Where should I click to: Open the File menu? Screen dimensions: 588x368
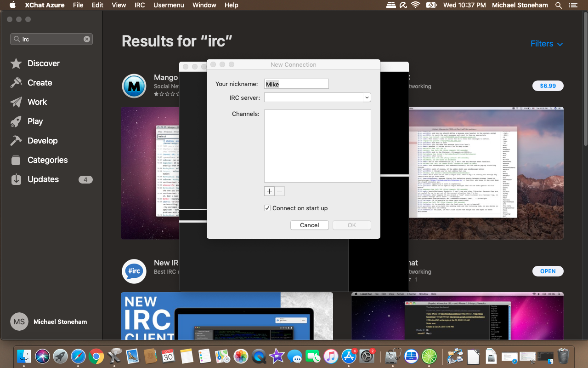[x=78, y=5]
